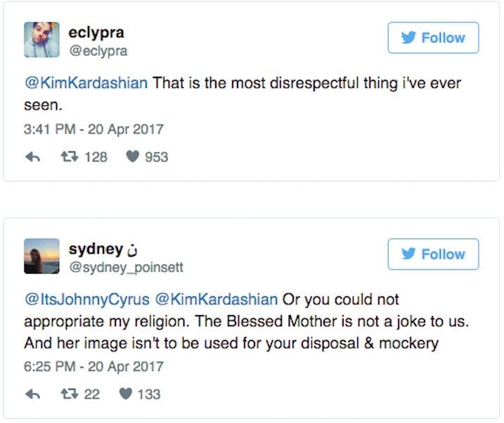Open @KimKardashian mention in eclypra's tweet

point(86,83)
